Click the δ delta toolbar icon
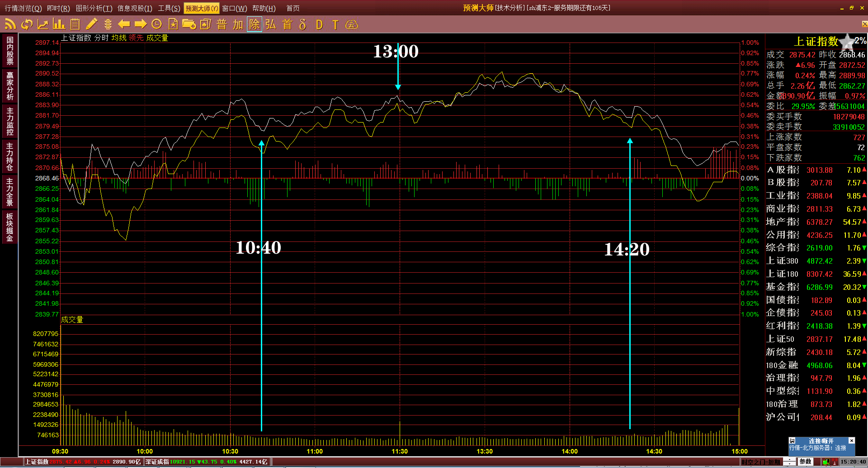The image size is (868, 468). click(x=303, y=24)
